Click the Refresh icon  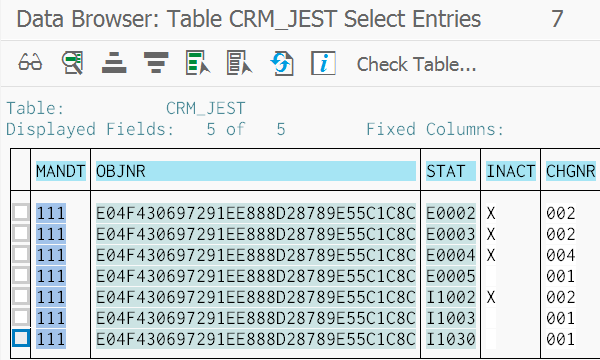pyautogui.click(x=282, y=63)
